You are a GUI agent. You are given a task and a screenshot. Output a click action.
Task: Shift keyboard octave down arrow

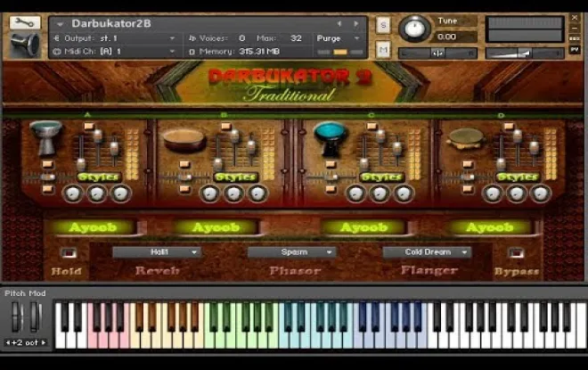[x=7, y=342]
